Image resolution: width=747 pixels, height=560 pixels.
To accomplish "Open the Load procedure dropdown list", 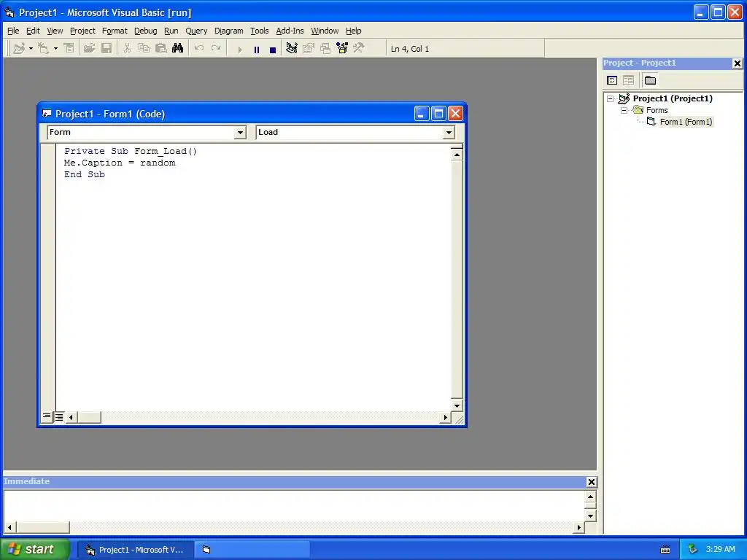I will 449,133.
